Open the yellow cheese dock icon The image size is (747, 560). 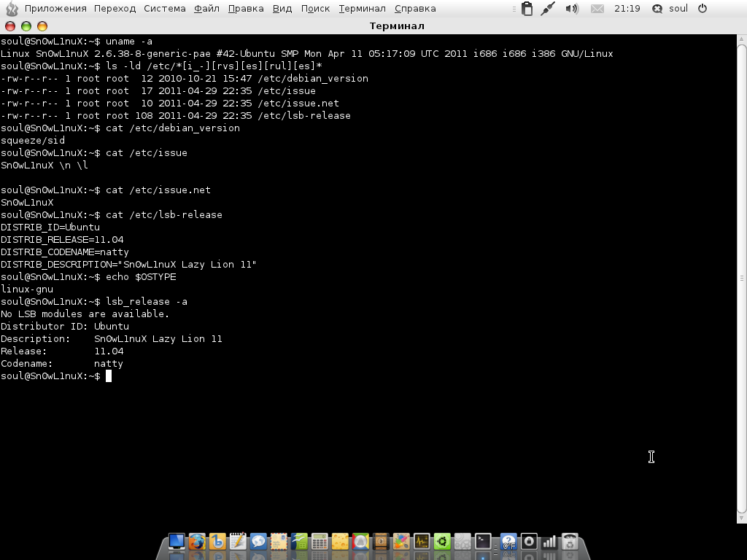click(340, 542)
